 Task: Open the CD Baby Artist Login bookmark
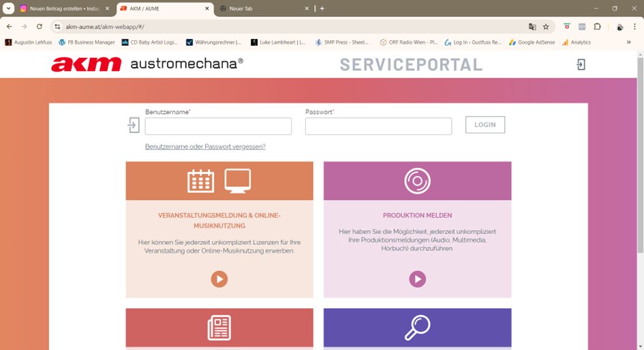(150, 42)
